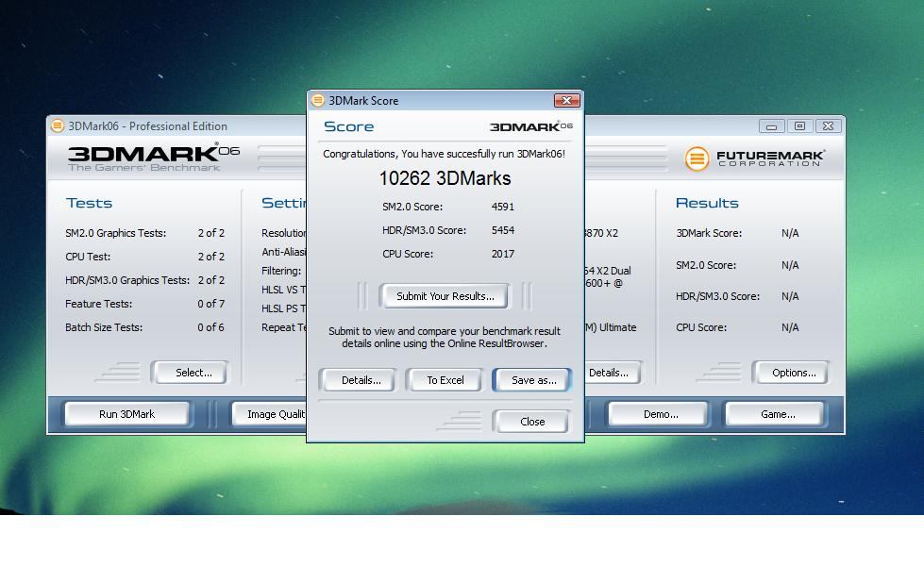Viewport: 924px width, 566px height.
Task: Click HDR/SM3.0 Graphics Tests label
Action: click(x=127, y=280)
